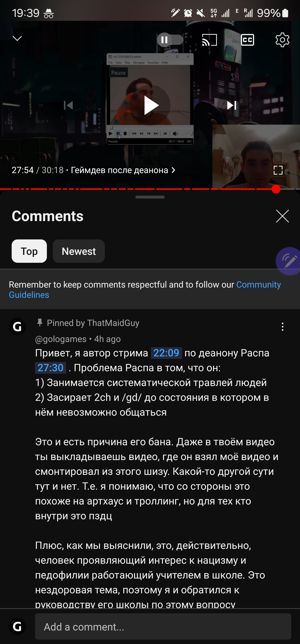Open video settings gear
This screenshot has width=300, height=644.
click(x=282, y=39)
